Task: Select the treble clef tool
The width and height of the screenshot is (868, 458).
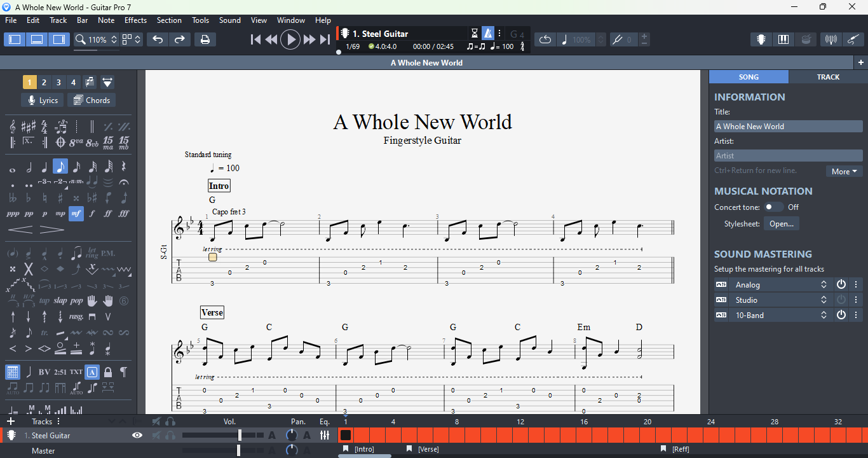Action: (13, 127)
